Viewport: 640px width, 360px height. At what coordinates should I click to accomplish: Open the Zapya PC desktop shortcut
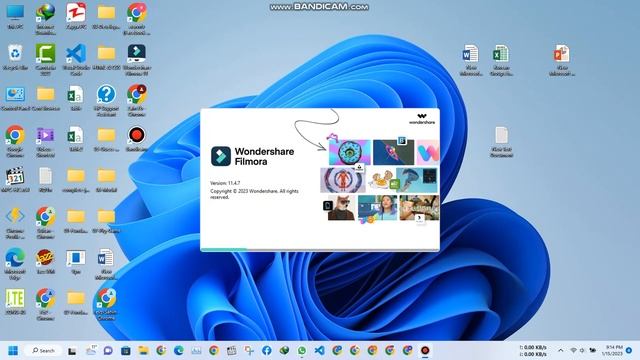tap(76, 16)
